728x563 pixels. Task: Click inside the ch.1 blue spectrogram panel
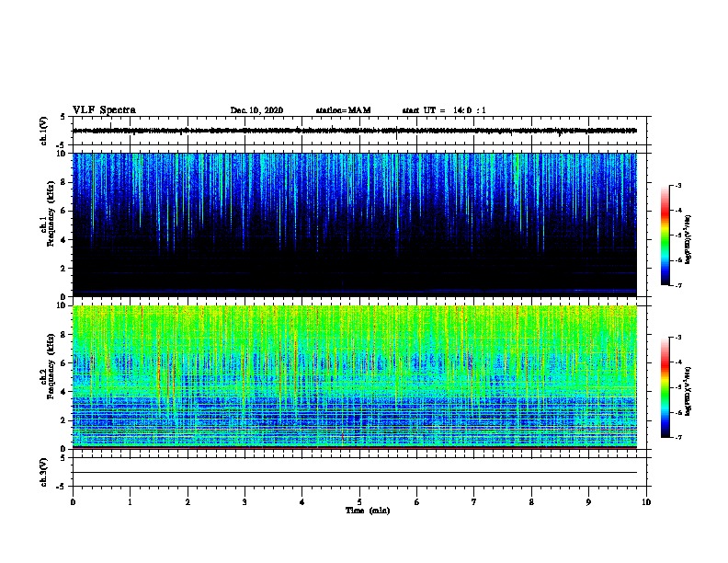(x=355, y=224)
